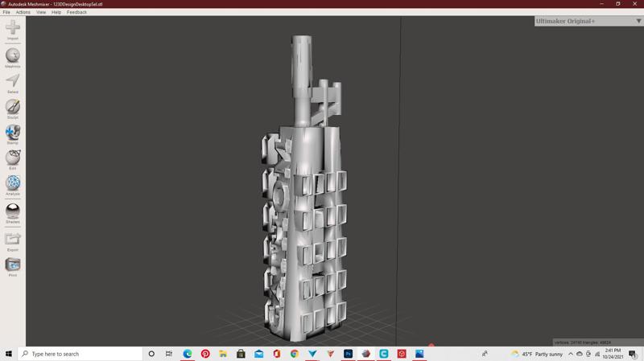The width and height of the screenshot is (644, 361).
Task: Choose the Sculpt brush tool
Action: point(13,107)
